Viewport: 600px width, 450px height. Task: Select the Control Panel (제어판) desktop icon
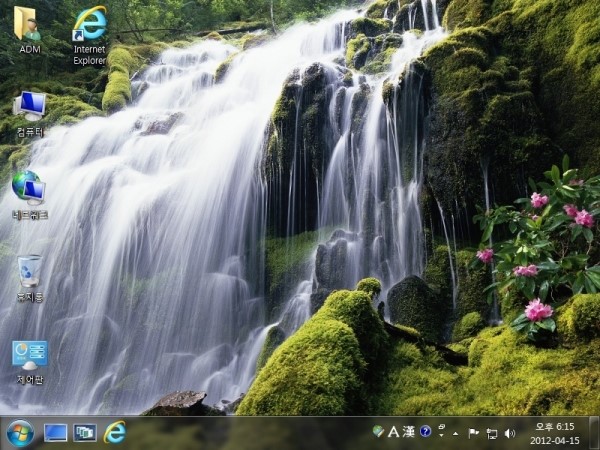point(29,355)
